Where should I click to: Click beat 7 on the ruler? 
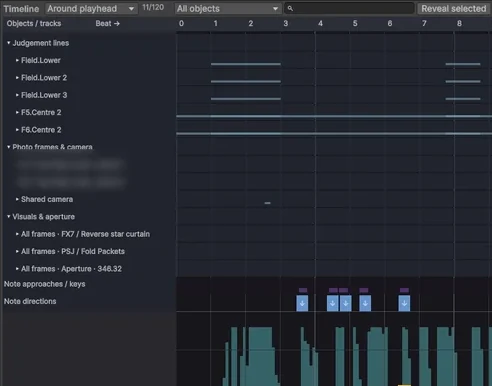[424, 23]
